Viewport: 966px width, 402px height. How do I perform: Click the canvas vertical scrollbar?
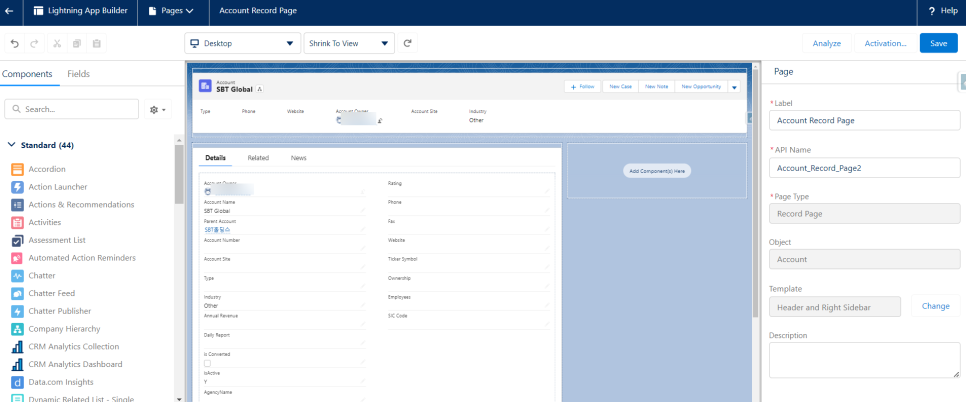coord(755,191)
